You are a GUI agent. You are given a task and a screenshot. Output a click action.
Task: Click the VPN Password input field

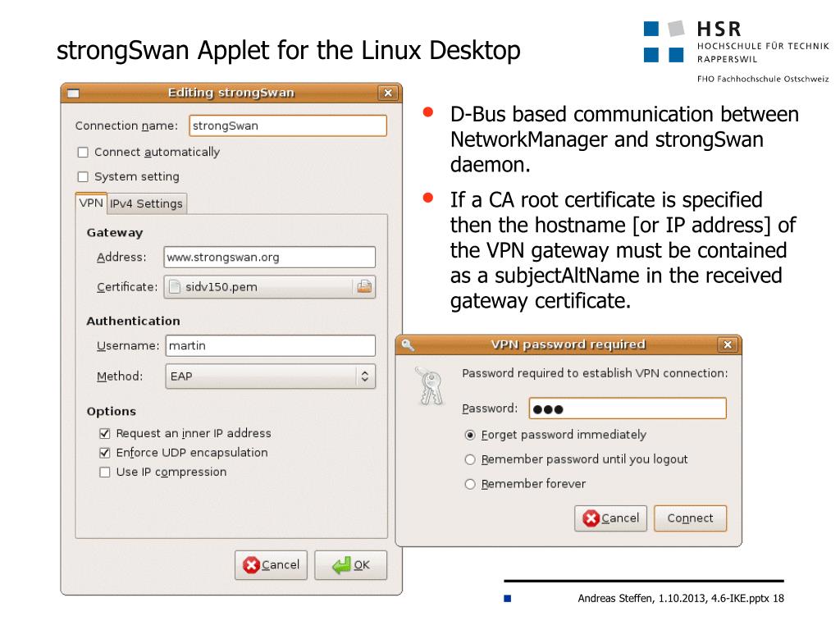628,409
